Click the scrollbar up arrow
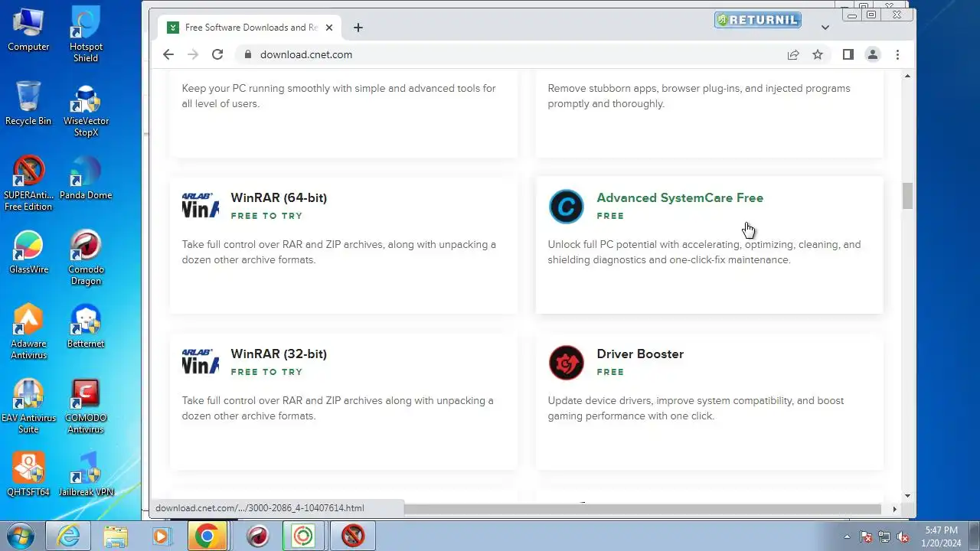The image size is (980, 551). tap(908, 76)
